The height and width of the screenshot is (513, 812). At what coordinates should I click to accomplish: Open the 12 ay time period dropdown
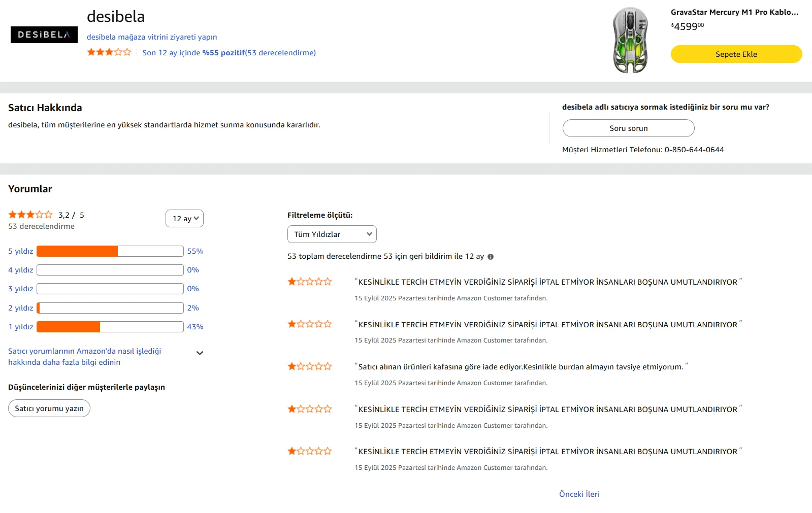184,219
